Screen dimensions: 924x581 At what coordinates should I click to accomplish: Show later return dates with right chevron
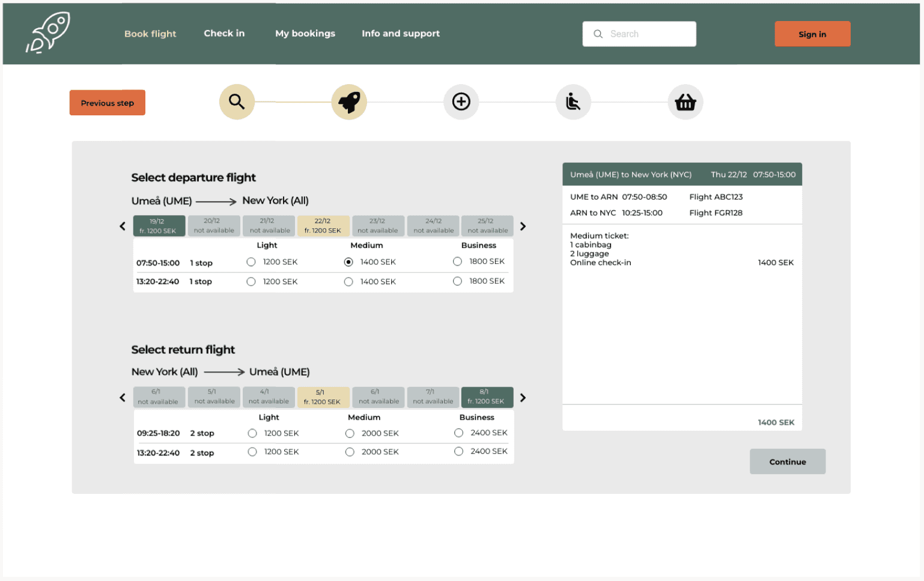[x=523, y=398]
